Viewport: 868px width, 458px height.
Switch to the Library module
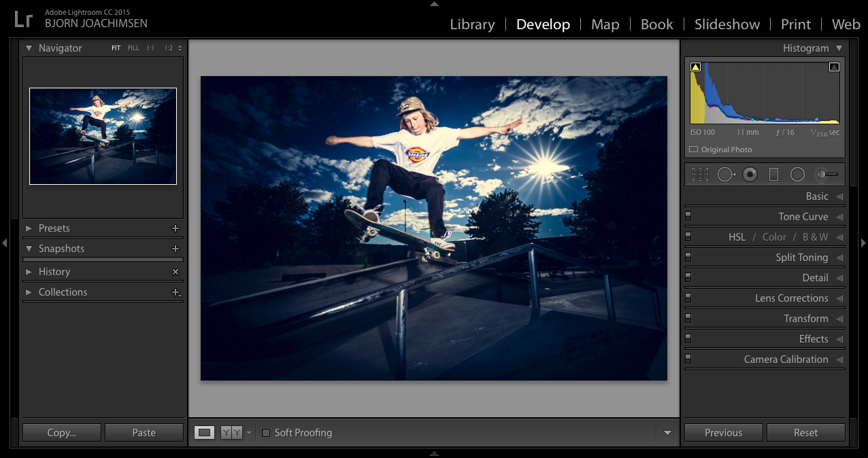pos(472,24)
